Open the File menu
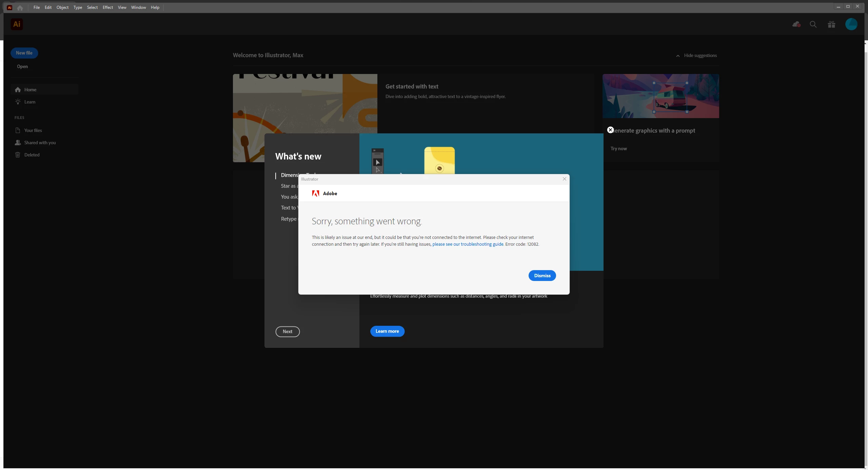Screen dimensions: 868x470 36,7
